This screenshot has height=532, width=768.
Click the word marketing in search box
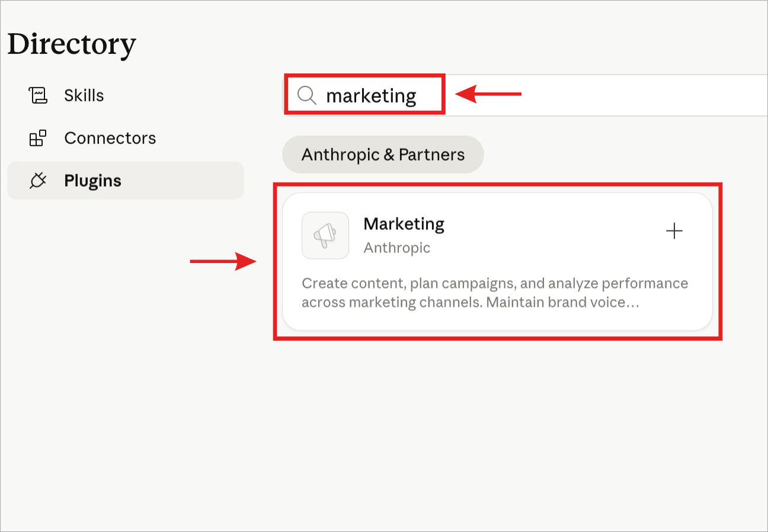tap(372, 95)
